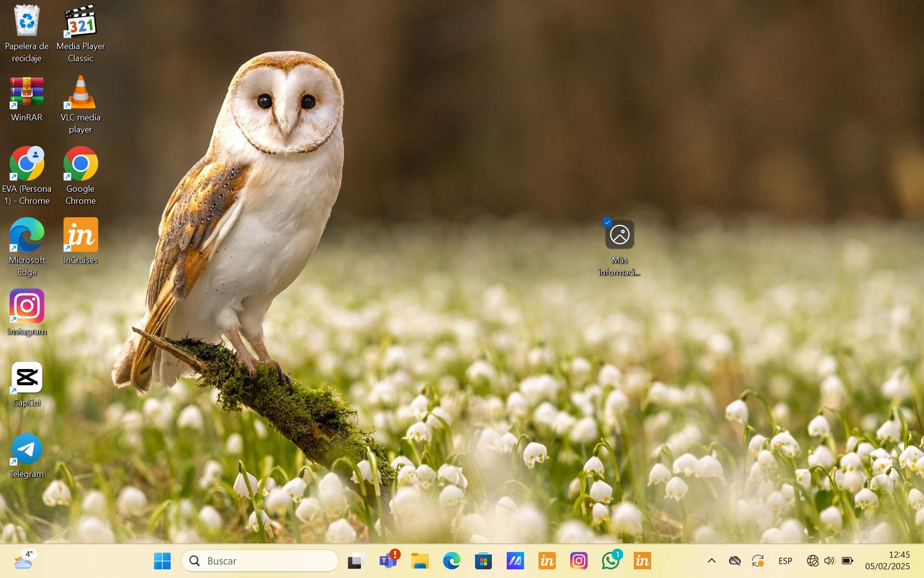The height and width of the screenshot is (578, 924).
Task: Select Media Player Classic desktop shortcut
Action: point(80,22)
